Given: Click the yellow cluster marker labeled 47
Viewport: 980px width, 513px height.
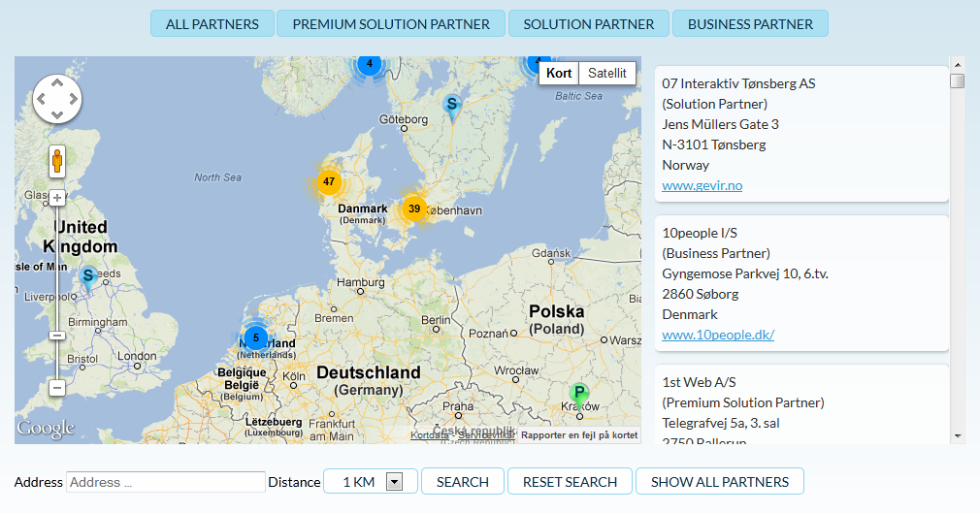Looking at the screenshot, I should pyautogui.click(x=329, y=181).
